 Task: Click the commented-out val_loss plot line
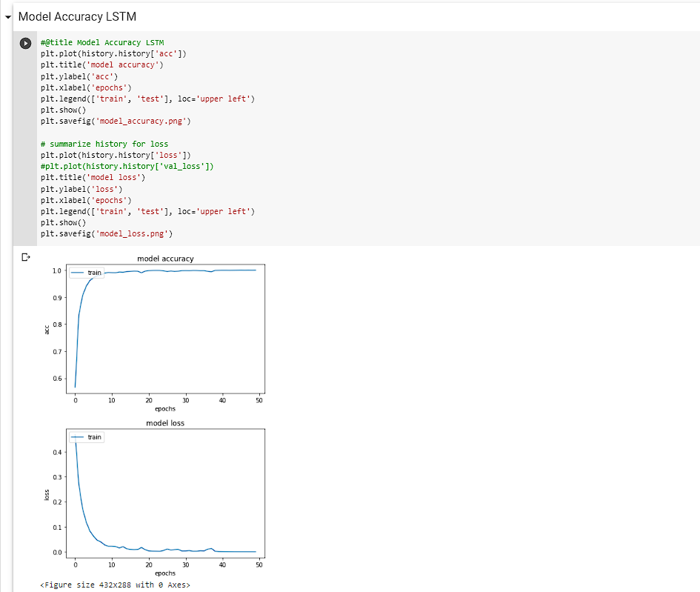[127, 166]
